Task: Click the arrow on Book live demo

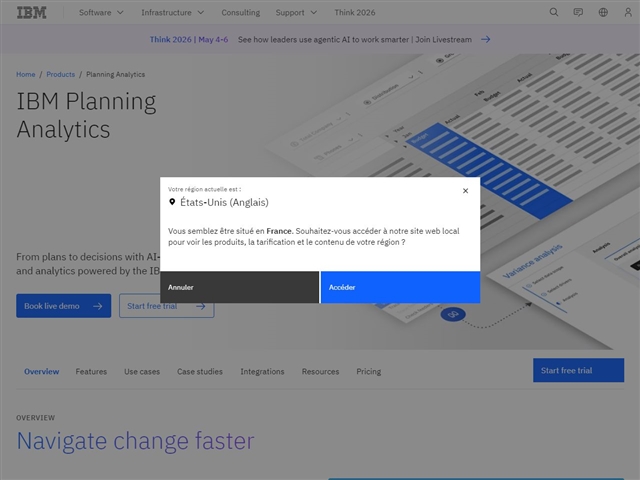Action: pyautogui.click(x=98, y=306)
